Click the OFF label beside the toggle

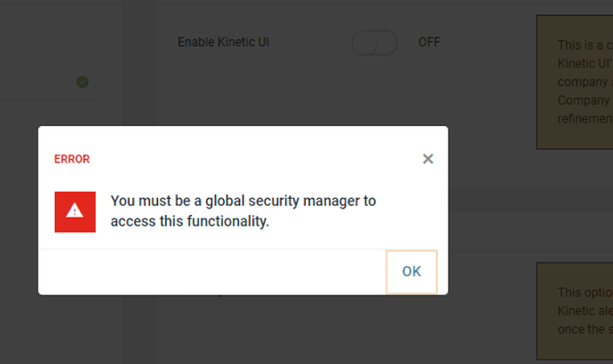[x=429, y=43]
